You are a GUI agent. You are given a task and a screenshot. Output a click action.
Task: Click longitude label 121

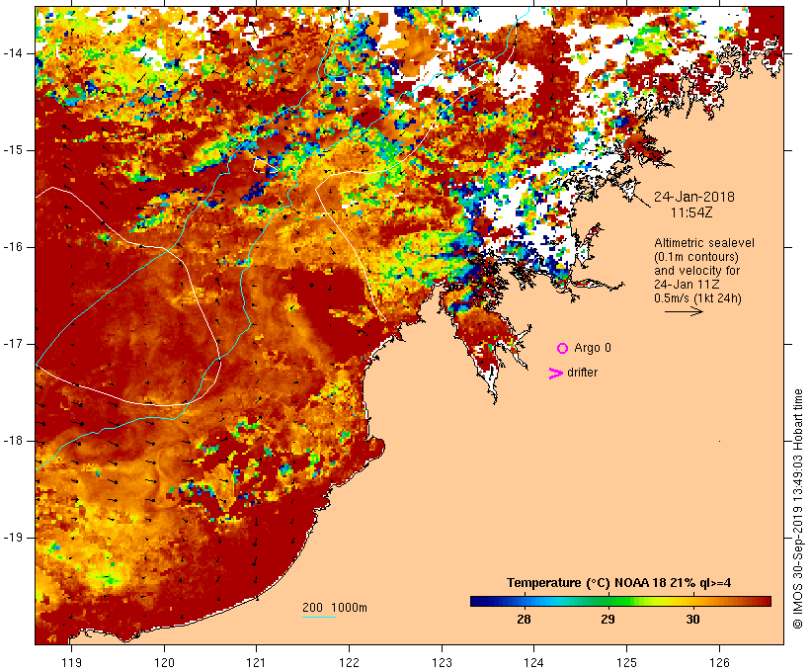257,662
